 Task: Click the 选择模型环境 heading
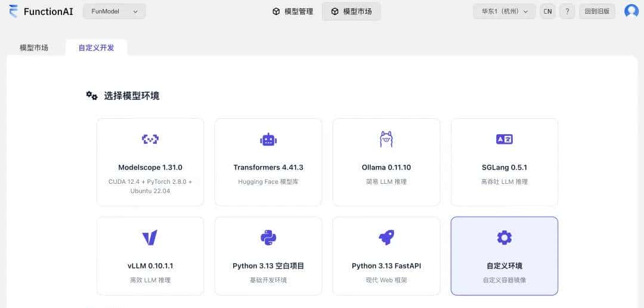(x=131, y=96)
